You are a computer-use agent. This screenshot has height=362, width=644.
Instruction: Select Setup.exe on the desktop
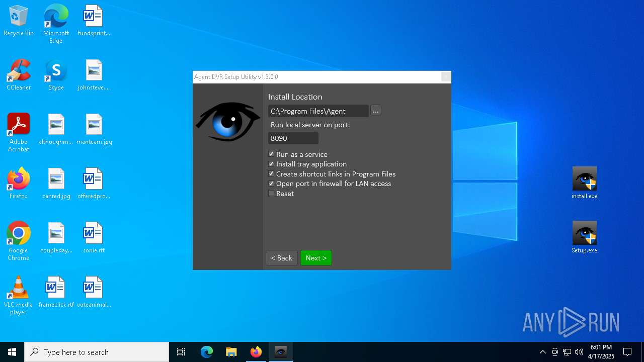click(x=584, y=237)
